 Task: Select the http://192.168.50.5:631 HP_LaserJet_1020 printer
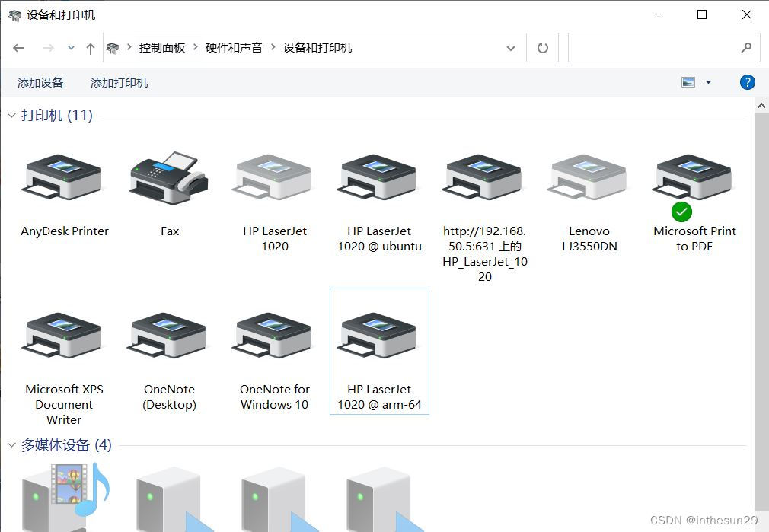coord(482,178)
